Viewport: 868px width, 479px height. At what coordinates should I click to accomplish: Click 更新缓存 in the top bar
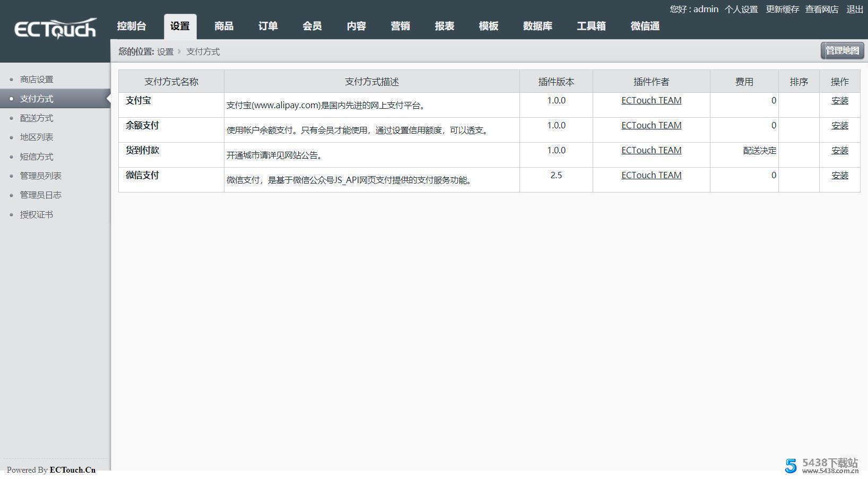click(x=782, y=10)
